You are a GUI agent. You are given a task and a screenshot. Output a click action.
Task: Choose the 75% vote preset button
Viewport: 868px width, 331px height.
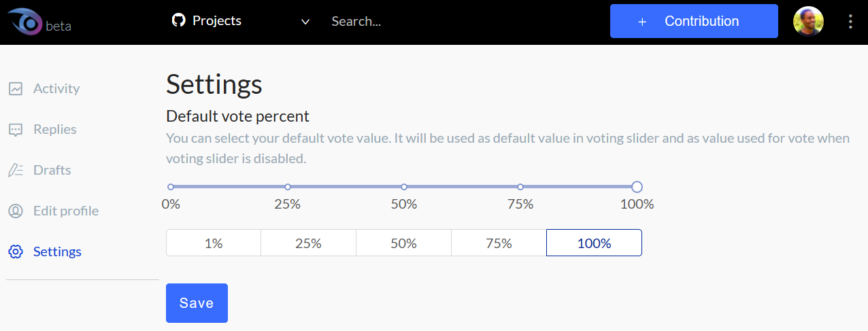(x=499, y=243)
